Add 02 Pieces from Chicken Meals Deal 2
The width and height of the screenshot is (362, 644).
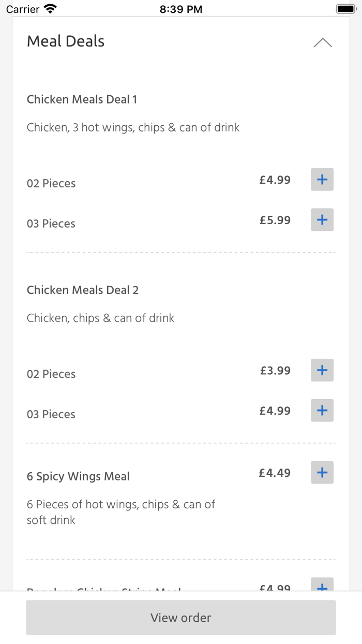click(x=322, y=370)
